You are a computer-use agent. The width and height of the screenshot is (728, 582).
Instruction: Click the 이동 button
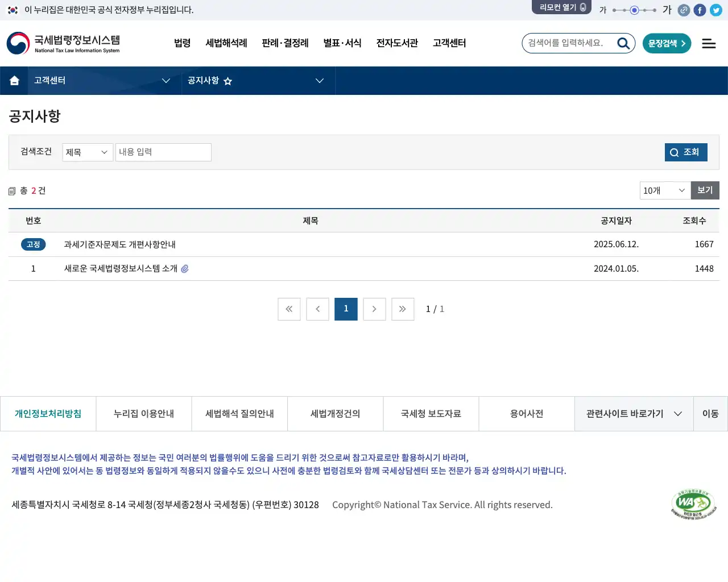coord(710,414)
